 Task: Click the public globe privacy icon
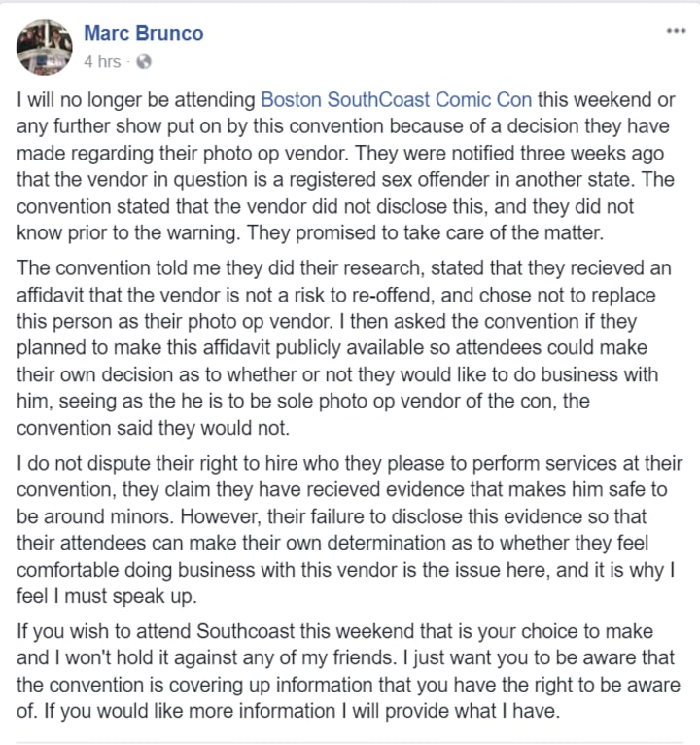coord(144,62)
